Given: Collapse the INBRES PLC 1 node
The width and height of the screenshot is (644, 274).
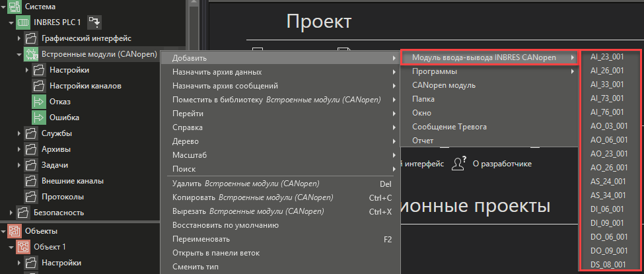Looking at the screenshot, I should point(11,22).
